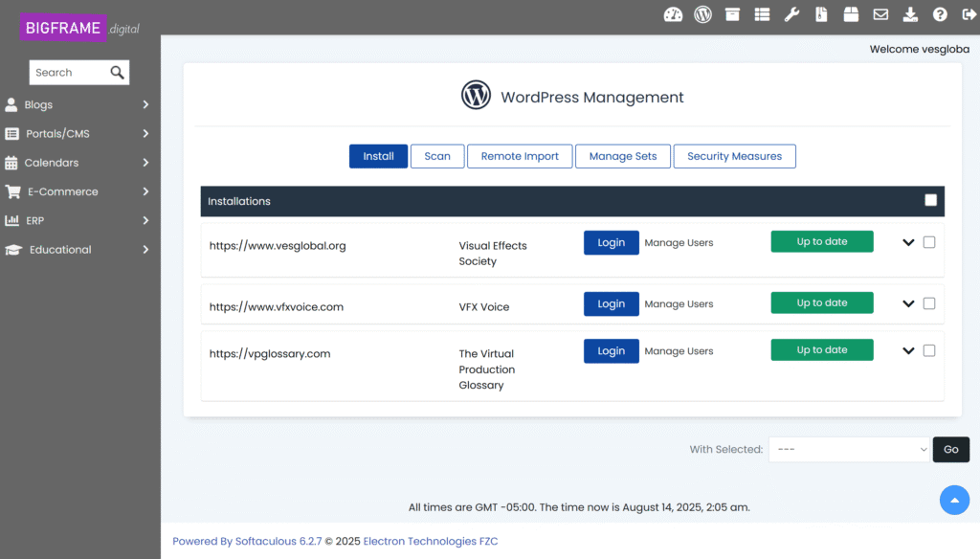The image size is (980, 559).
Task: Check the vesglobal.org installation checkbox
Action: pyautogui.click(x=929, y=242)
